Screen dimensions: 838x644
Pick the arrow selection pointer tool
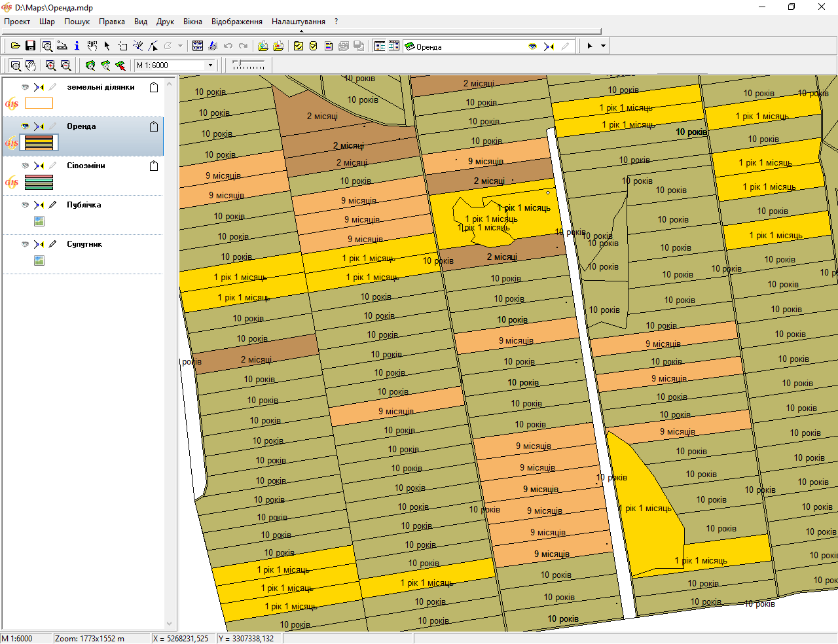107,46
